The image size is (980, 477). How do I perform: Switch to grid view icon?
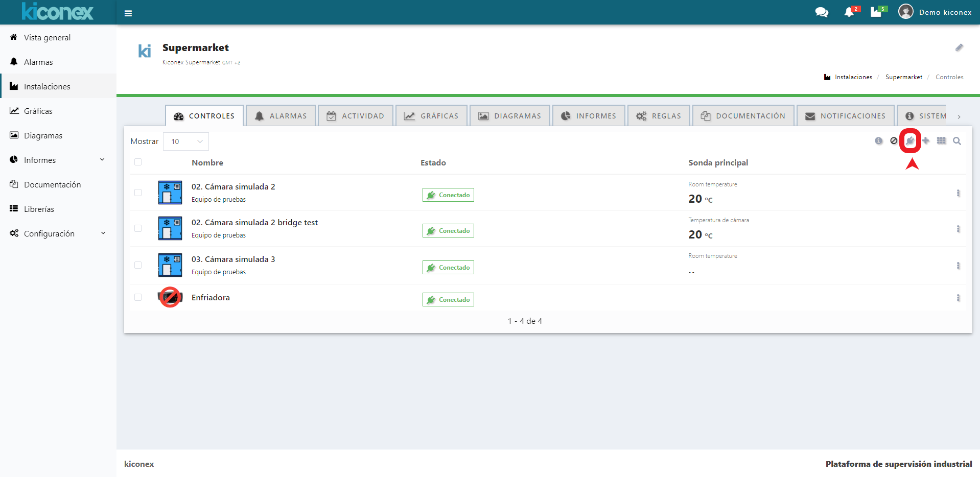tap(941, 141)
